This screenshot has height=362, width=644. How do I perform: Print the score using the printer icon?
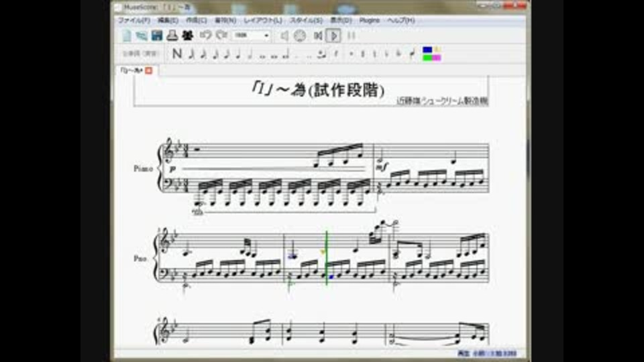point(172,36)
